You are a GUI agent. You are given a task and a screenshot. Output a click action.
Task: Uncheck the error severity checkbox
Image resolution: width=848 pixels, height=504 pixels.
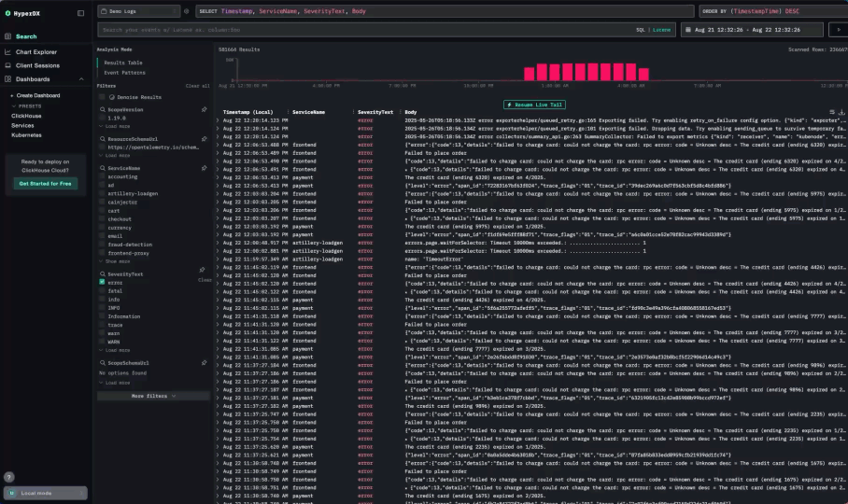(x=102, y=282)
